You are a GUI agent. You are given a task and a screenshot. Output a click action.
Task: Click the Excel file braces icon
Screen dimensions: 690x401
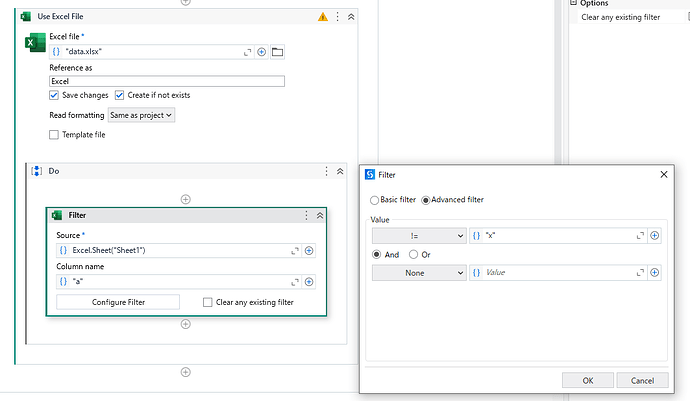[x=56, y=52]
